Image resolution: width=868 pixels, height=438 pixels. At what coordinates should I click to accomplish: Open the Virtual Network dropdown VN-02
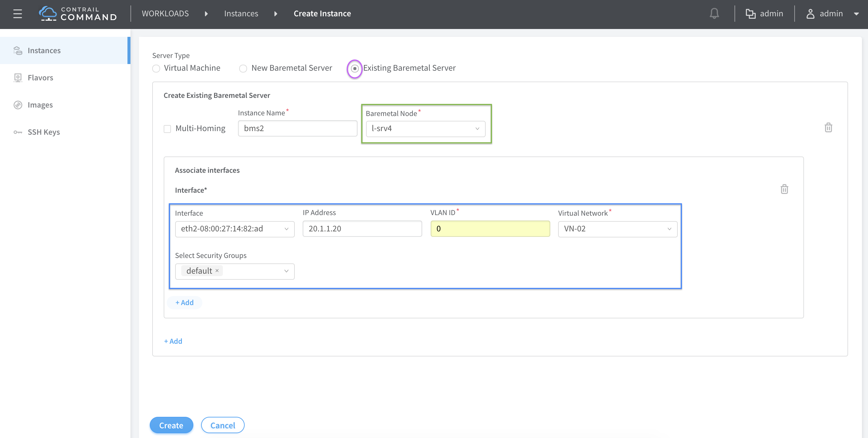coord(617,229)
